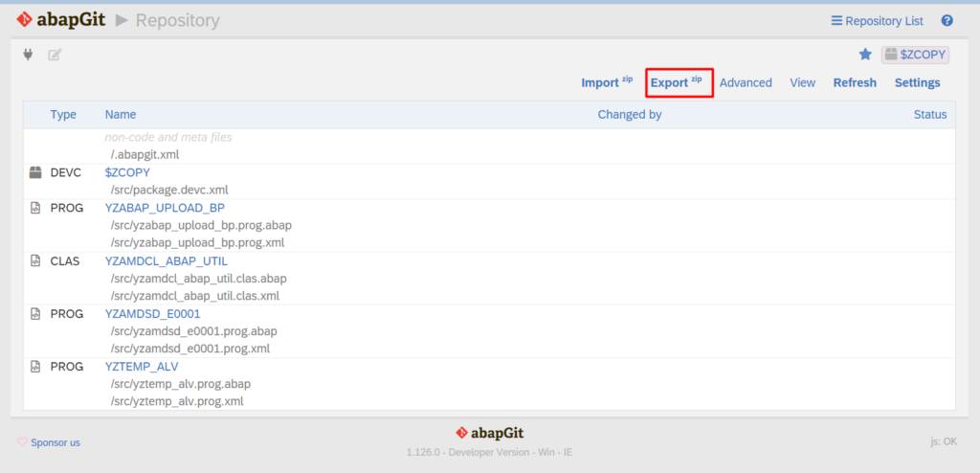Sort by the Changed by column header

630,114
